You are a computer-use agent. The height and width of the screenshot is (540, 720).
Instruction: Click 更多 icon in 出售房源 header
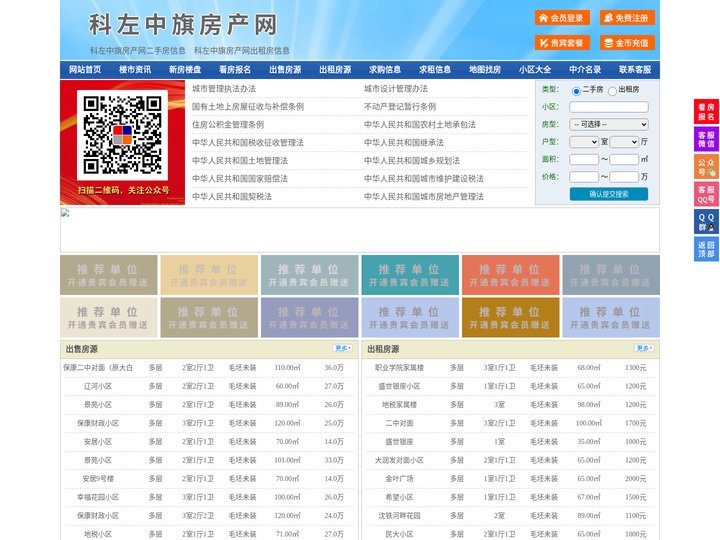click(x=343, y=349)
